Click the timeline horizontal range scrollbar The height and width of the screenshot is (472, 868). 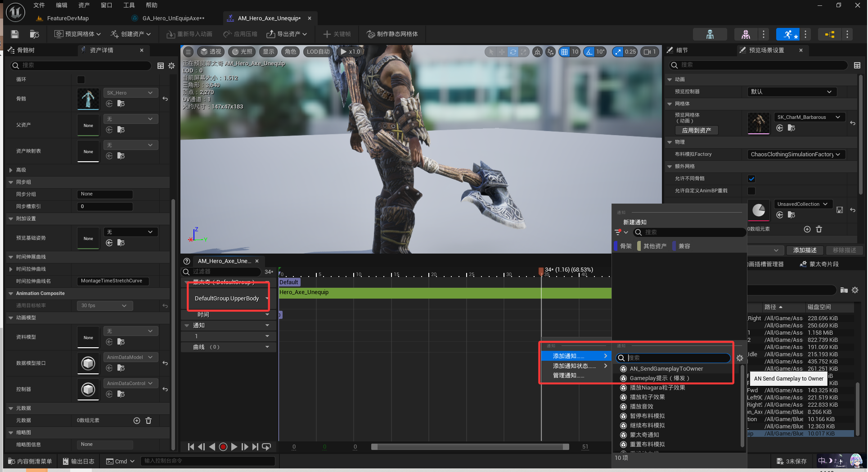(470, 447)
